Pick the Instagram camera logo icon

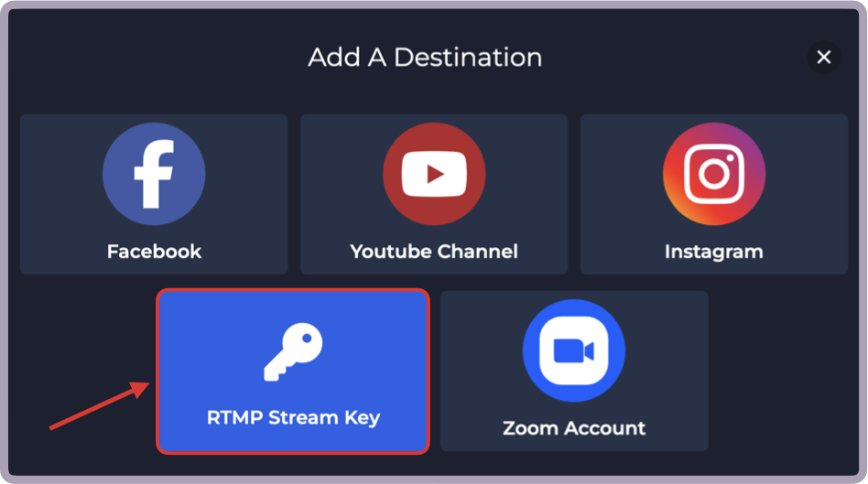coord(714,174)
